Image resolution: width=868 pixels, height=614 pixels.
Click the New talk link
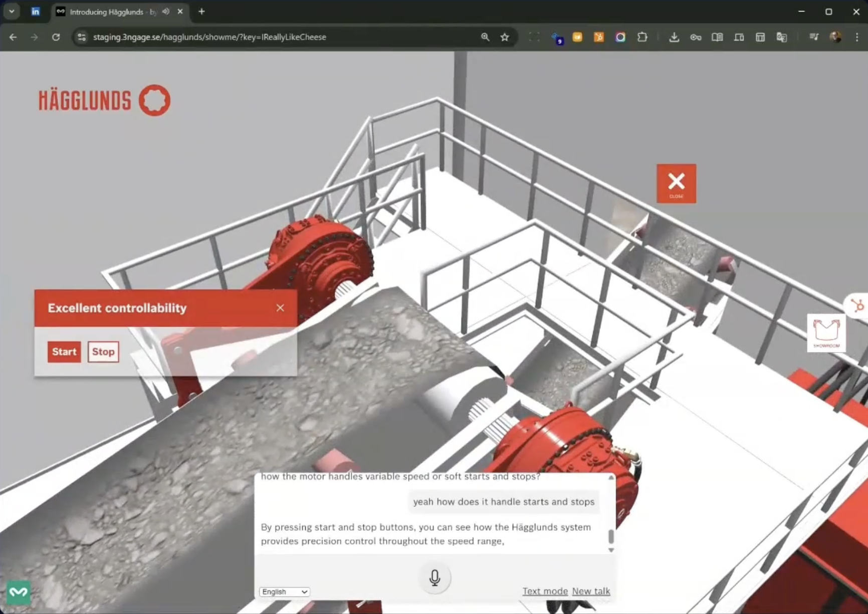click(x=591, y=591)
